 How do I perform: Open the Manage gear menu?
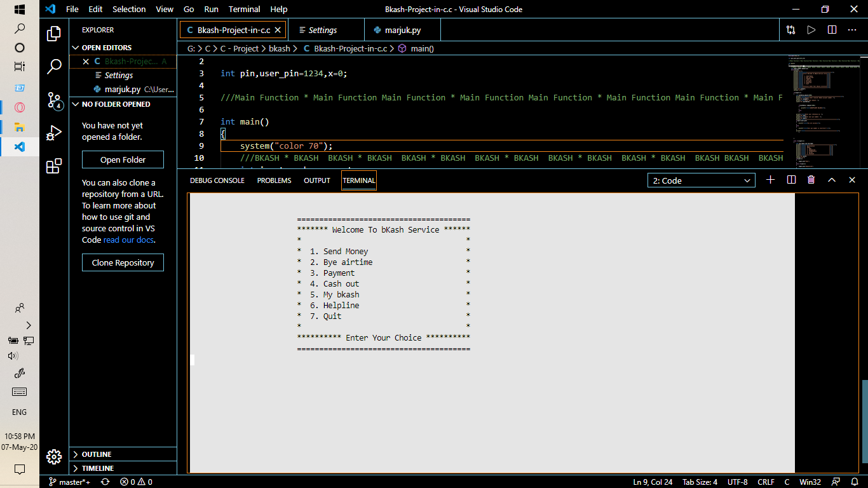coord(54,456)
